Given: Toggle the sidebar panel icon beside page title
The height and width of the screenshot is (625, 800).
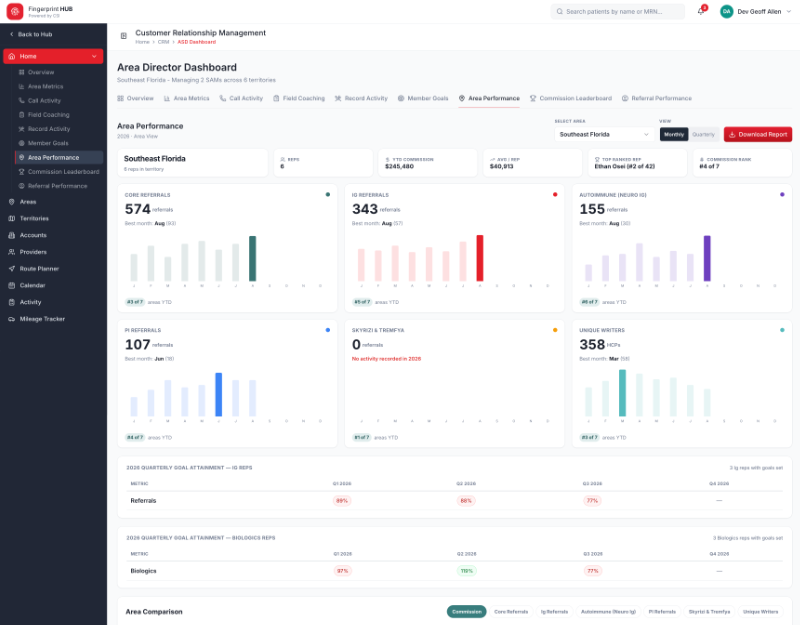Looking at the screenshot, I should click(x=123, y=36).
